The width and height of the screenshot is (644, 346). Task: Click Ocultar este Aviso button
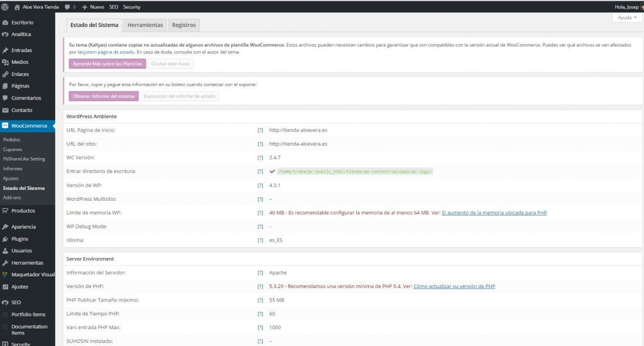click(x=170, y=64)
